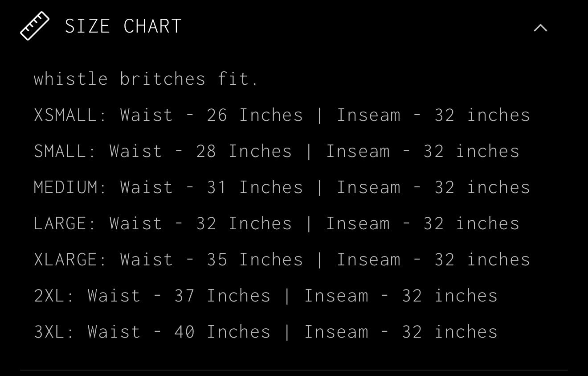Click the ruler icon beside Size Chart
Screen dimensions: 588x376
(35, 26)
